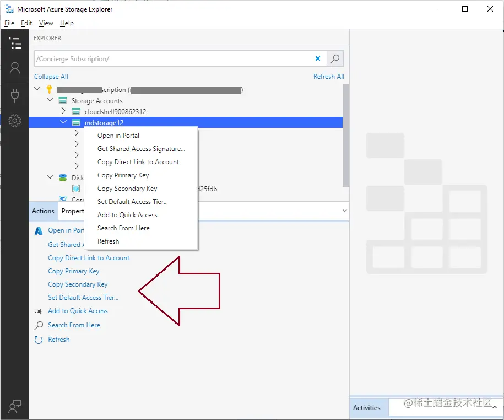Select Copy Primary Key in the context menu
Screen dimensions: 504x420
122,175
